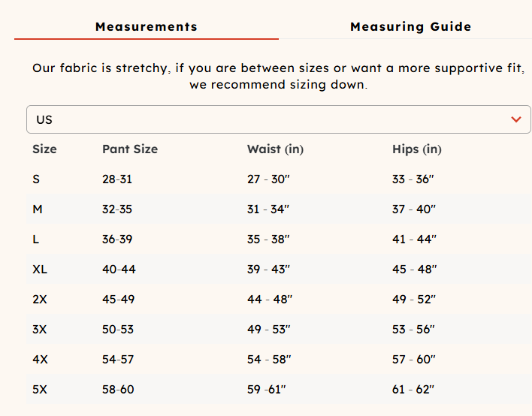532x416 pixels.
Task: Select the XL size row label
Action: pyautogui.click(x=40, y=270)
